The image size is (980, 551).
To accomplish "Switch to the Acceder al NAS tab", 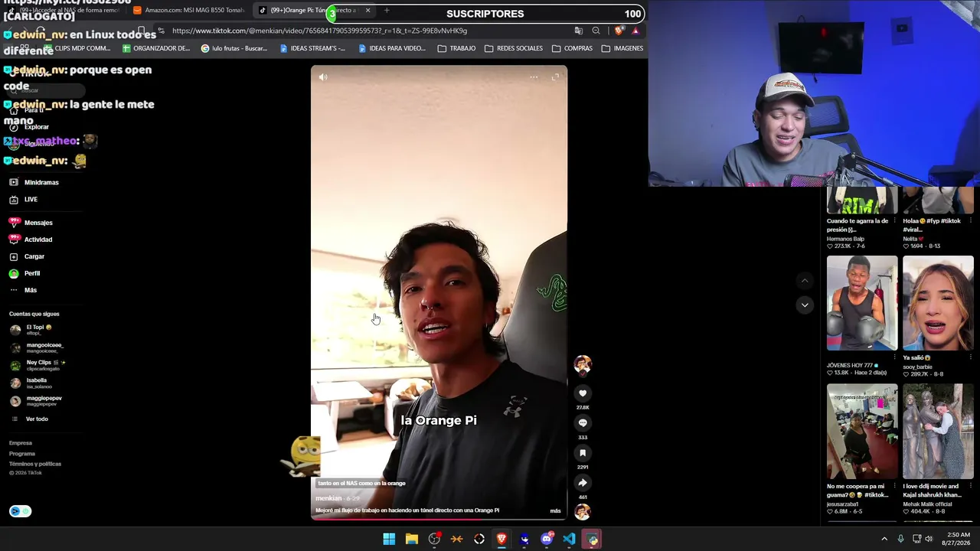I will coord(63,10).
